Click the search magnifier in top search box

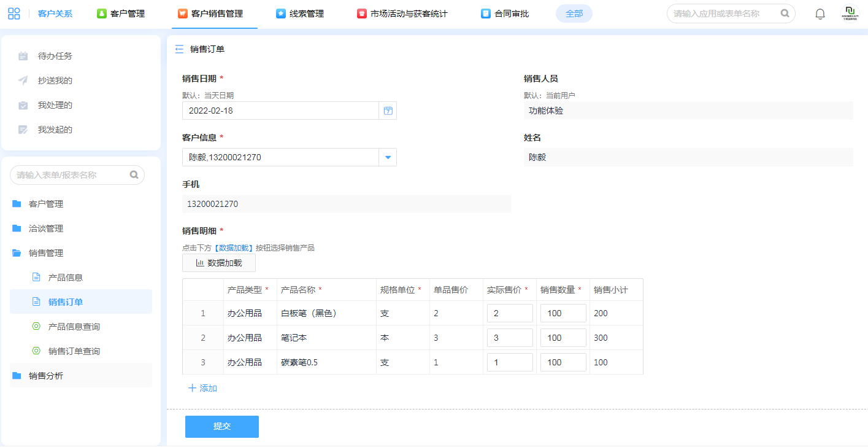785,14
